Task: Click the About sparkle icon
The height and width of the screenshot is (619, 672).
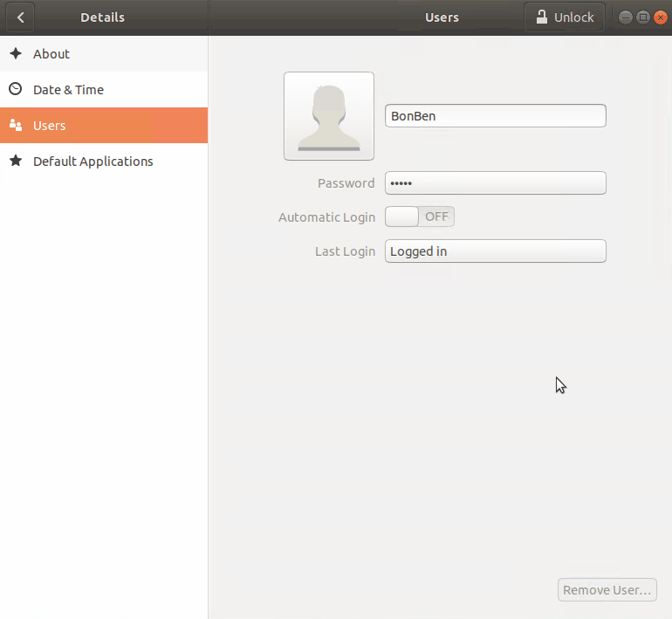Action: pos(16,53)
